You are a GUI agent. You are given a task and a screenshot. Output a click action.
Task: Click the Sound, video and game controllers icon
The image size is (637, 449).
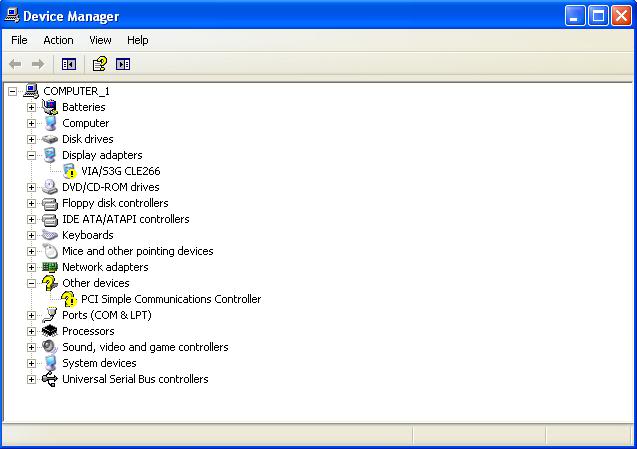click(50, 347)
